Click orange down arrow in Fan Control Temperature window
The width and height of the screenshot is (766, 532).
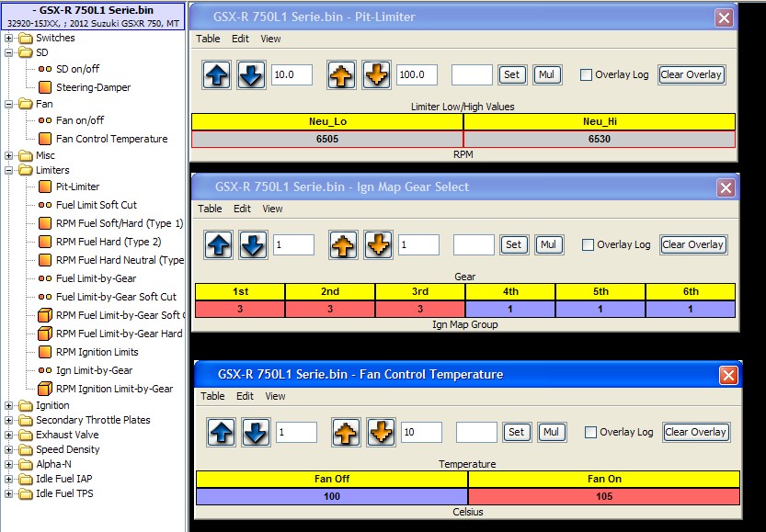pos(381,432)
